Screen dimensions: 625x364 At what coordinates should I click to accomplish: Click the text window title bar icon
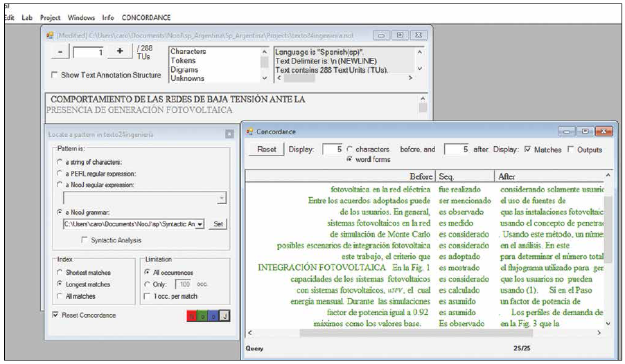click(x=50, y=35)
